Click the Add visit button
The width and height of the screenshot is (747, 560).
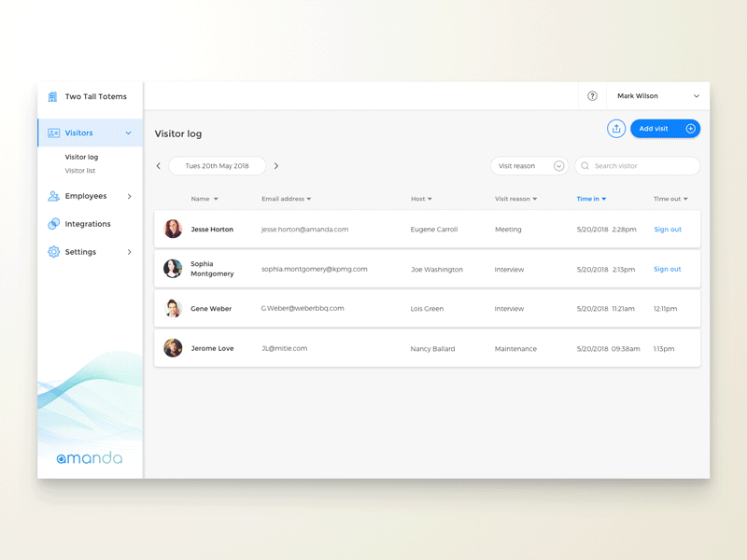[665, 128]
